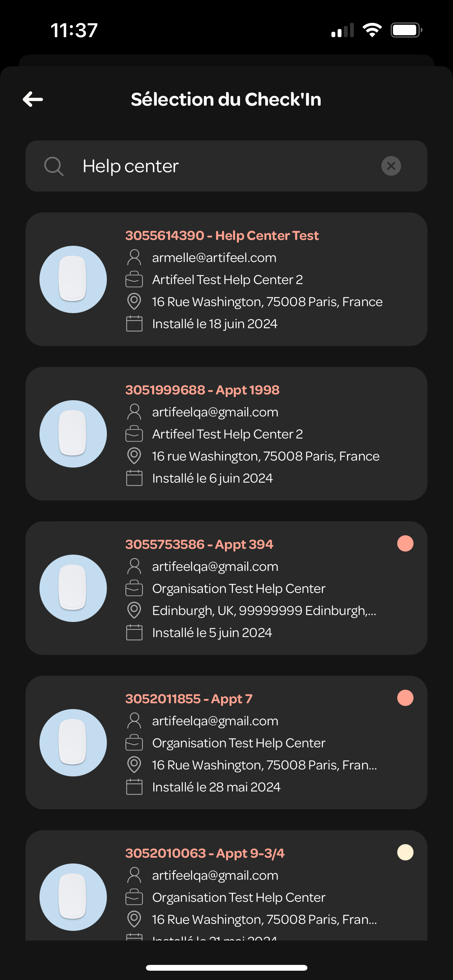Tap the user icon beside armelle@artifeel.com
453x980 pixels.
pos(134,257)
